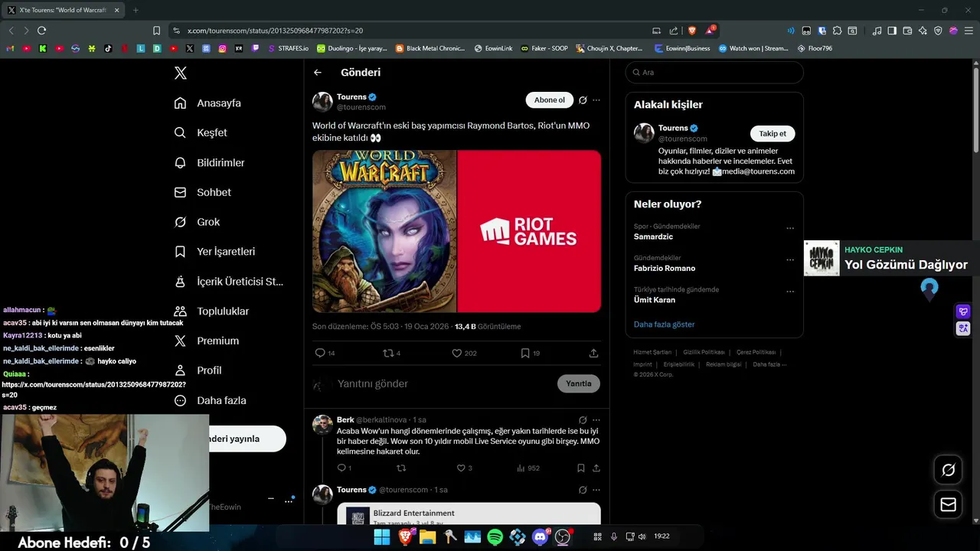Open account three-dot menu bottom of sidebar
Screen dimensions: 980x551
289,501
